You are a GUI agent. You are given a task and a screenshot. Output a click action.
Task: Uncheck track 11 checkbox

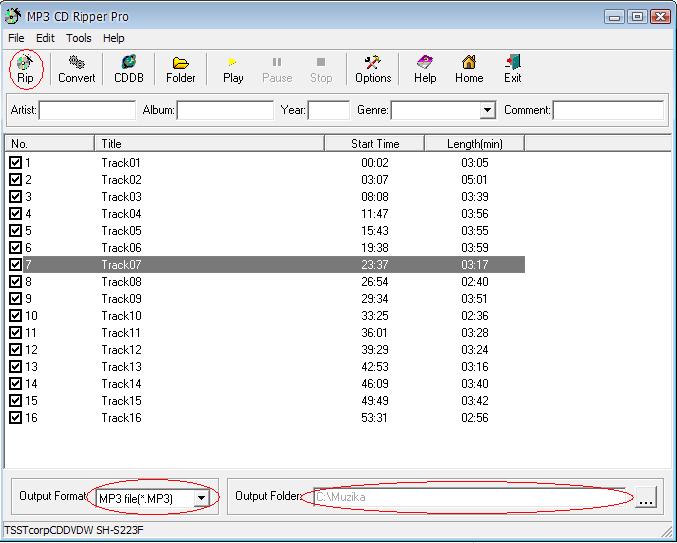pos(15,333)
